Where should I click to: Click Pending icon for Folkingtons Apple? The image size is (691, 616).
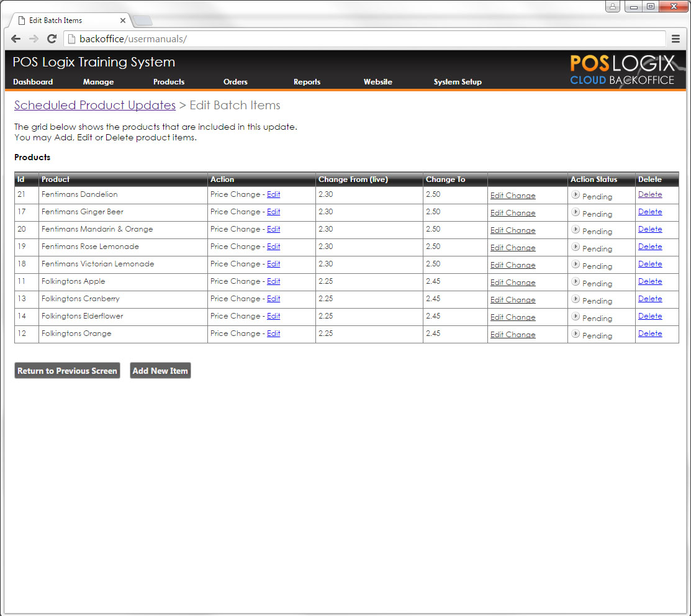tap(575, 281)
